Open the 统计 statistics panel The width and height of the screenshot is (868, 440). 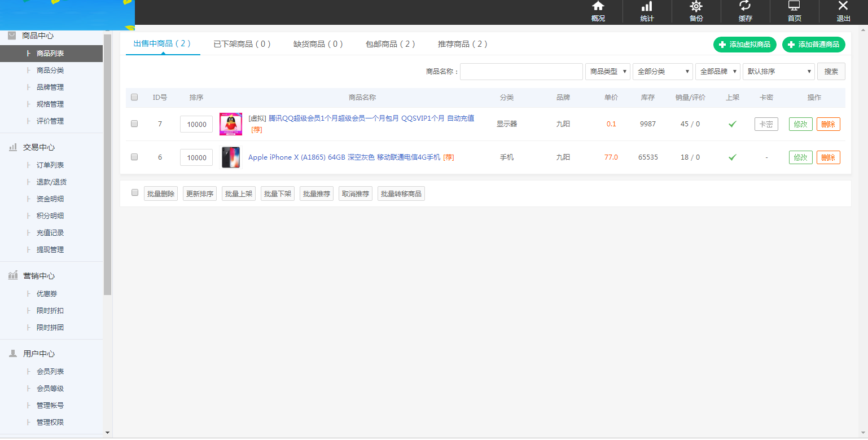pyautogui.click(x=647, y=11)
